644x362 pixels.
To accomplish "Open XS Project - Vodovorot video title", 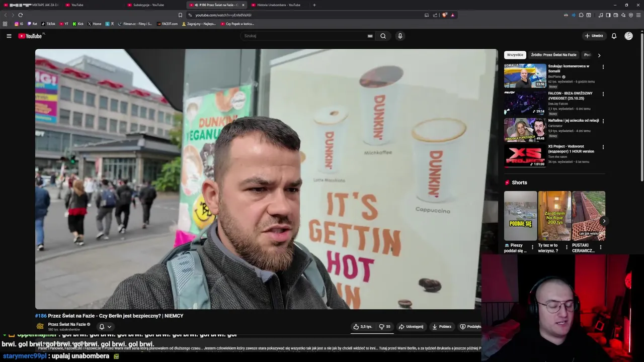I will point(571,149).
